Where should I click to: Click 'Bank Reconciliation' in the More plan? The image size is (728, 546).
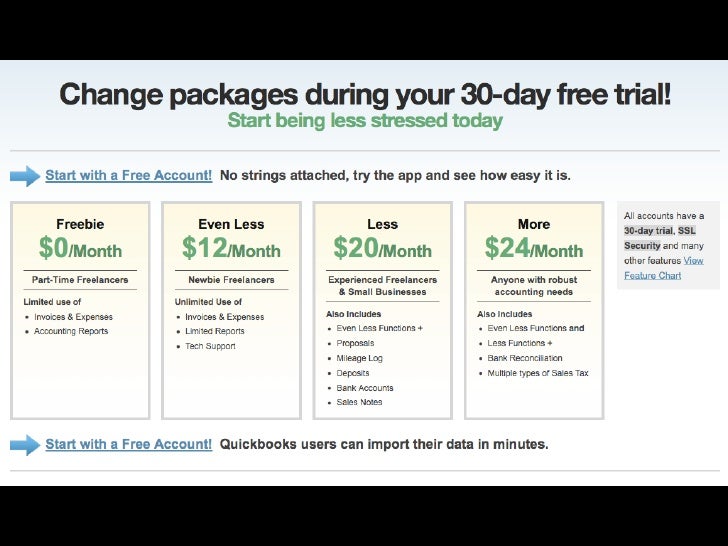tap(525, 358)
